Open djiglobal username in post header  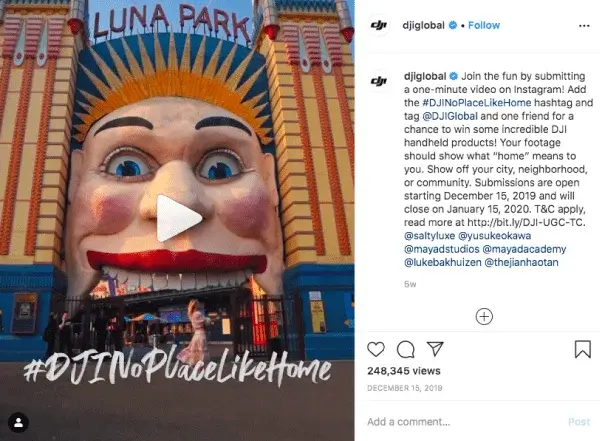tap(423, 25)
